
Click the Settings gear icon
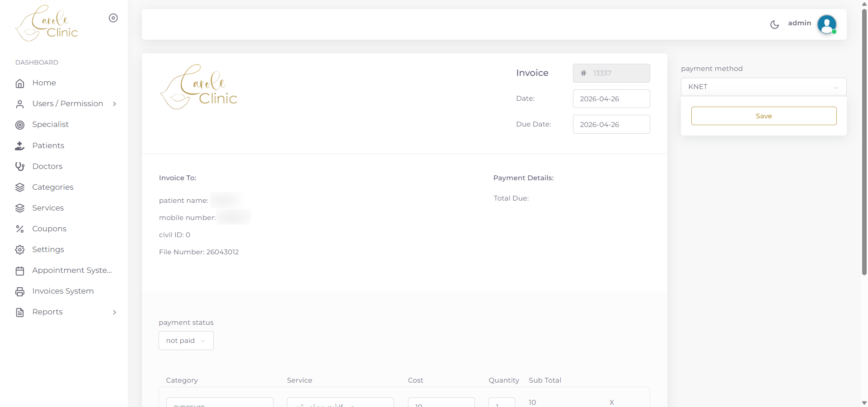point(20,250)
